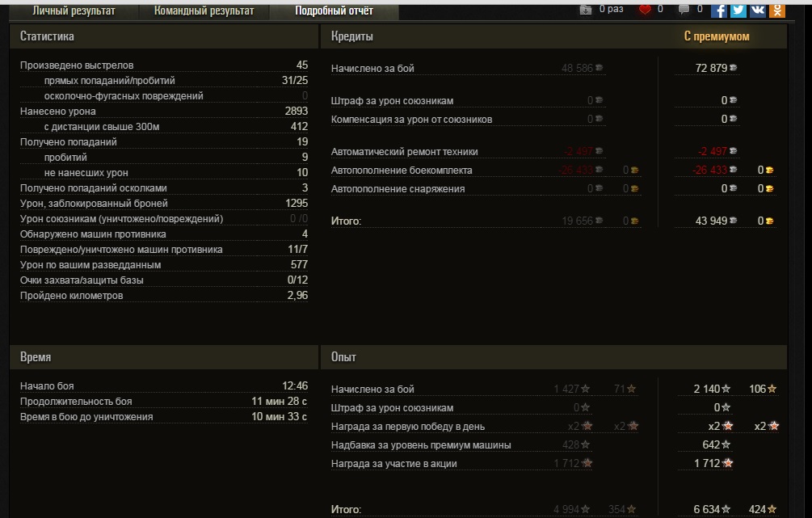Share result on Twitter
Viewport: 812px width, 518px height.
[x=738, y=11]
